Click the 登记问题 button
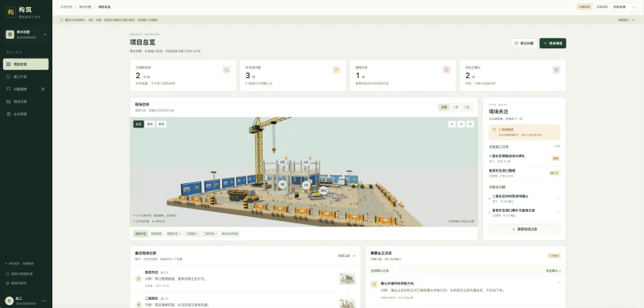 point(524,44)
